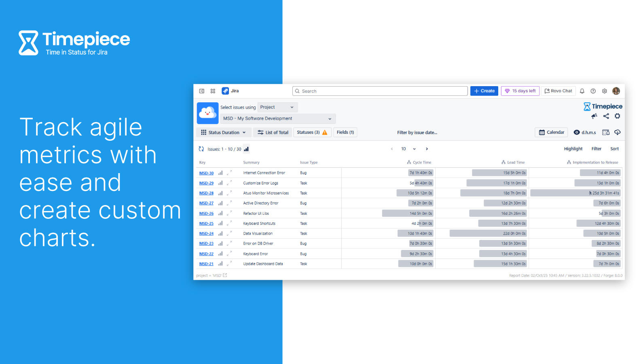The image size is (639, 364).
Task: Click the bar chart icon in the MSD-21 row
Action: click(220, 264)
